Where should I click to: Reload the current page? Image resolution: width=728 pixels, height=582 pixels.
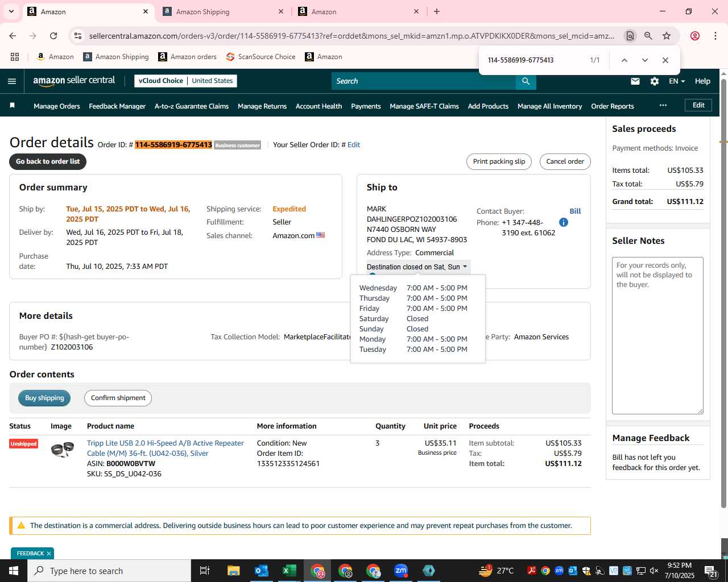coord(53,36)
